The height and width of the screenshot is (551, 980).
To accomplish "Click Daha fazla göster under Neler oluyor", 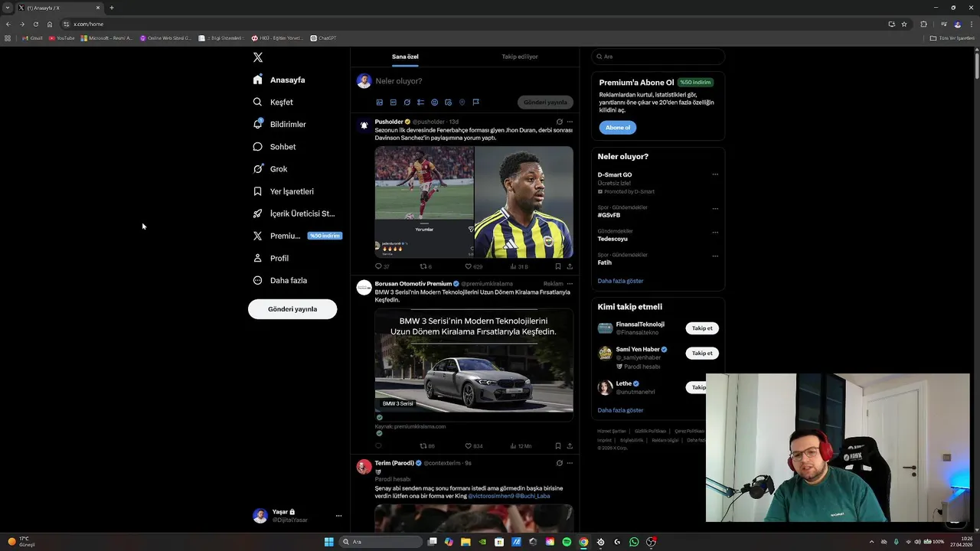I will [620, 281].
